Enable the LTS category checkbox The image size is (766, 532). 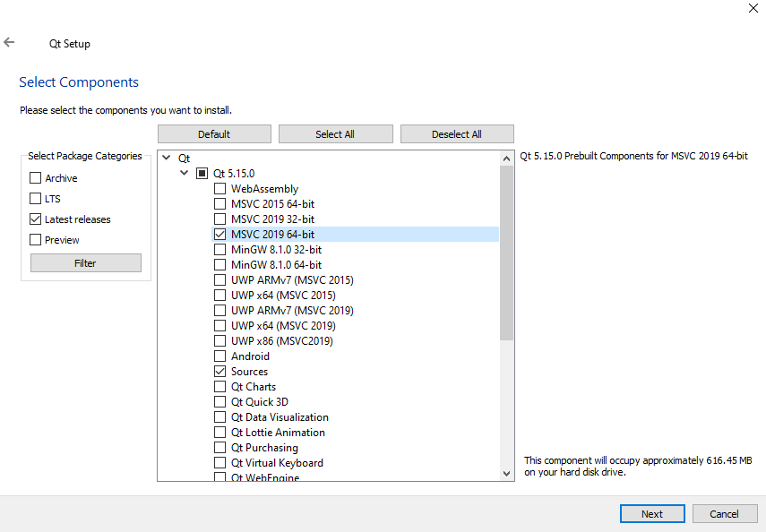(x=35, y=198)
